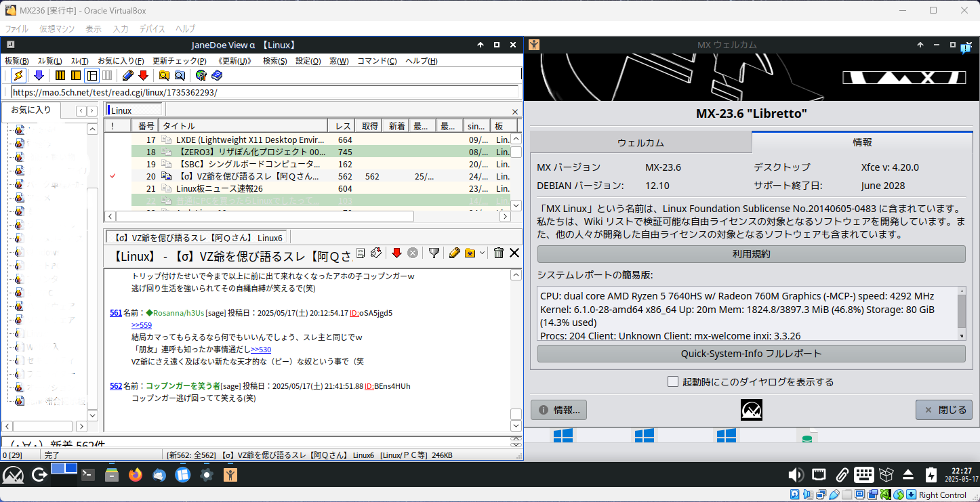Click the blue help book toolbar icon

217,75
